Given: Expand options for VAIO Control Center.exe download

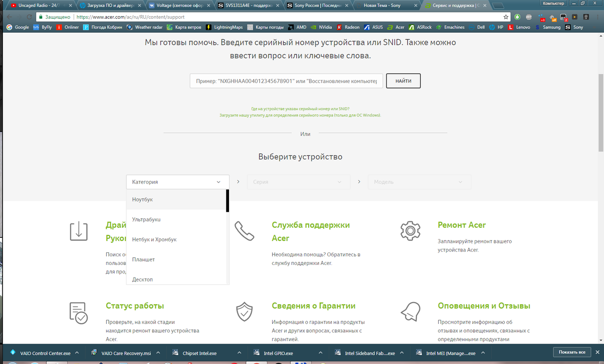Looking at the screenshot, I should 78,353.
